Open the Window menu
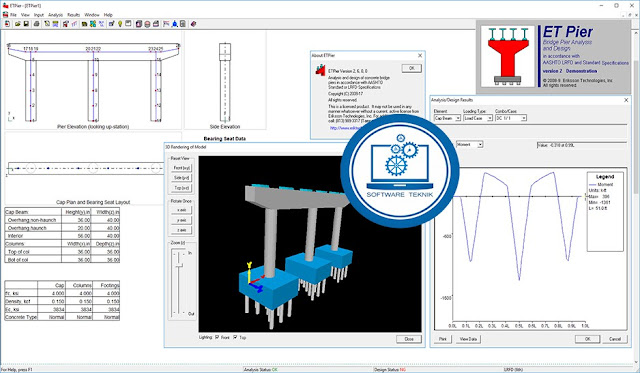Screen dimensions: 640x373 pos(92,15)
